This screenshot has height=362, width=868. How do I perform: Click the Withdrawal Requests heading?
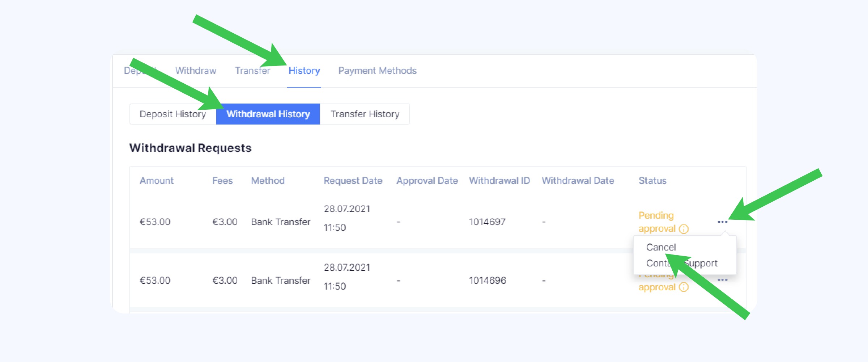[190, 148]
